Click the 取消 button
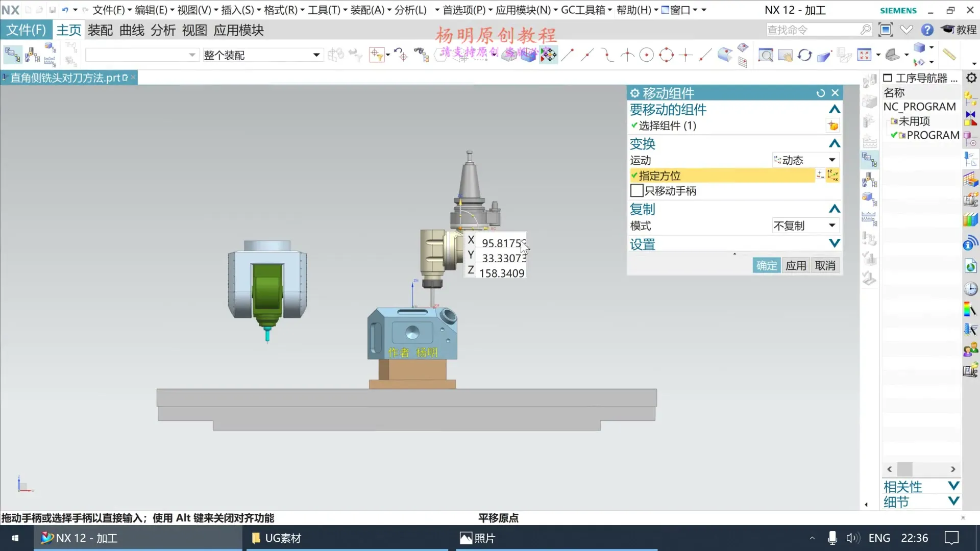This screenshot has height=551, width=980. coord(825,265)
